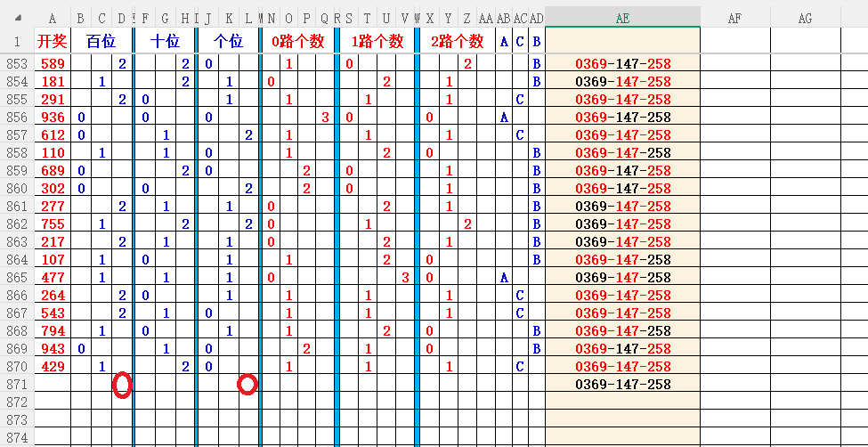Image resolution: width=868 pixels, height=447 pixels.
Task: Select draw number cell 110
Action: click(53, 153)
